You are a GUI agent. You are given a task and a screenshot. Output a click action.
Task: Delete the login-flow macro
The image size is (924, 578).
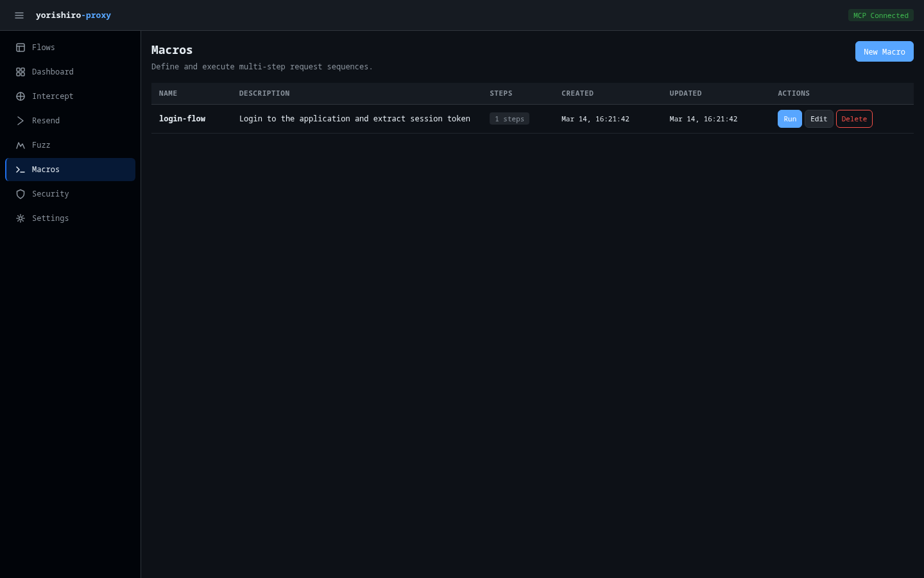[853, 119]
